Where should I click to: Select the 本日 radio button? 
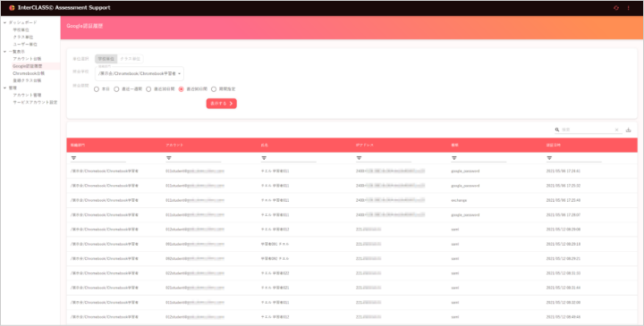click(97, 89)
